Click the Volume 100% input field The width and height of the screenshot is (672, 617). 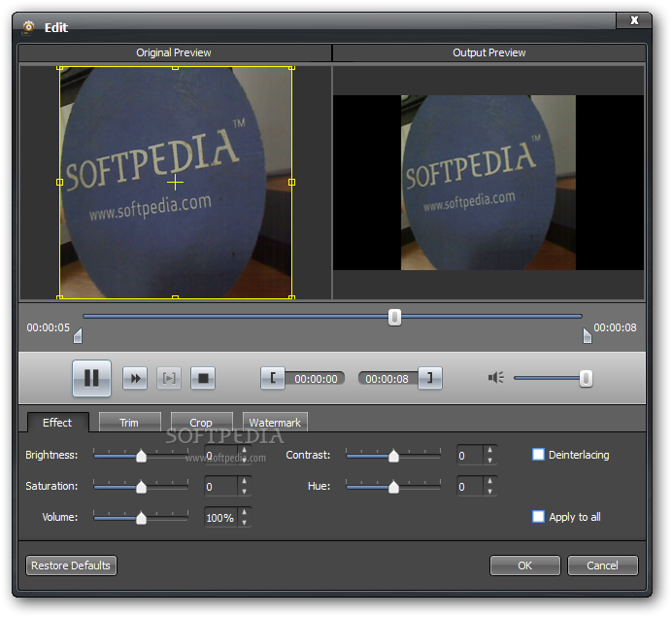221,518
